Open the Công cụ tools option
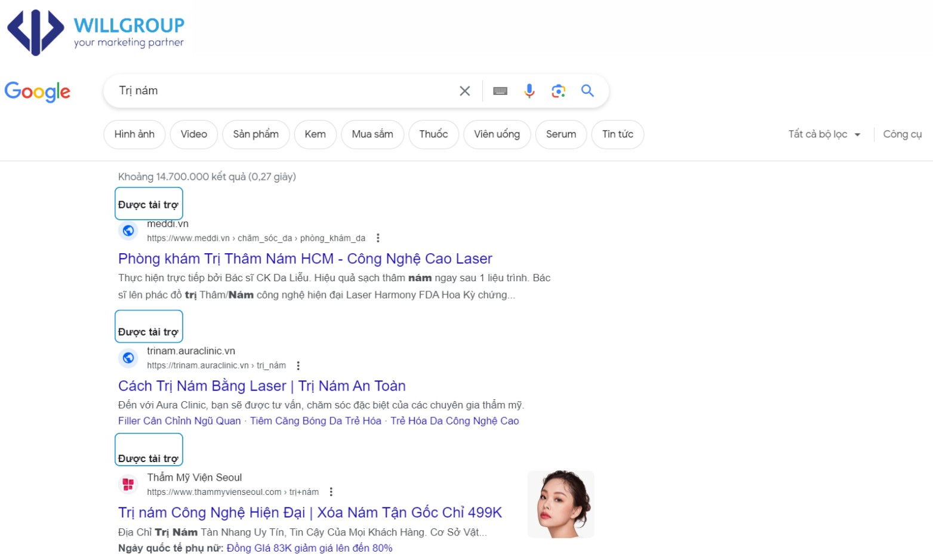The width and height of the screenshot is (933, 560). (x=902, y=134)
